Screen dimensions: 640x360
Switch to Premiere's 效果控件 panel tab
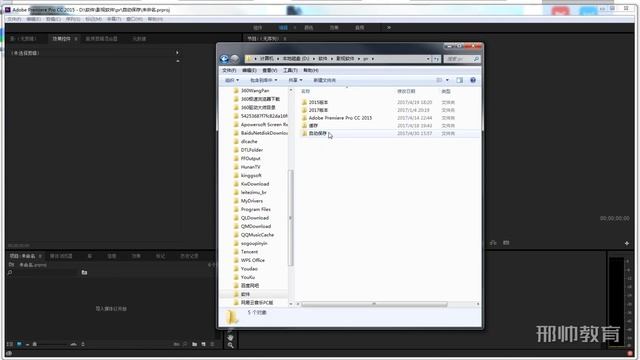[x=61, y=39]
